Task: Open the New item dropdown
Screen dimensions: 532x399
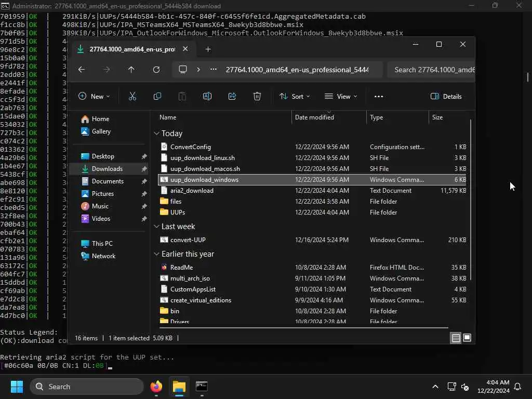Action: (x=94, y=96)
